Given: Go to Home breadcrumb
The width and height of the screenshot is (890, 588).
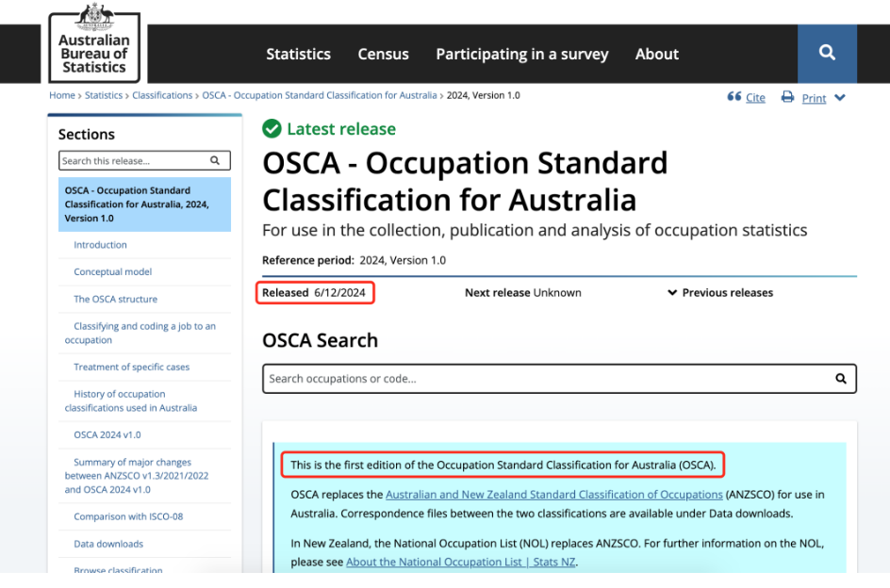Looking at the screenshot, I should click(x=62, y=95).
